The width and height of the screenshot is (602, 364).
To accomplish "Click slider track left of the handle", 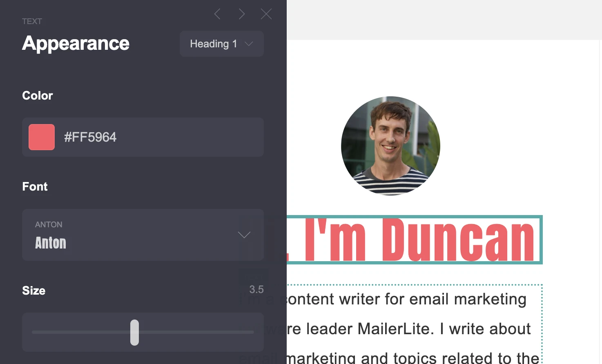I will pos(82,332).
